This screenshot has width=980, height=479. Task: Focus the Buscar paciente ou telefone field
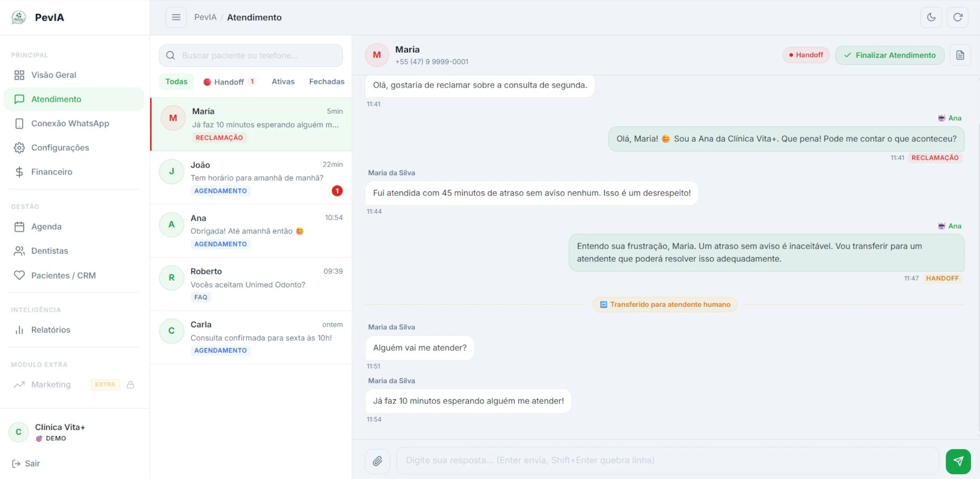251,56
